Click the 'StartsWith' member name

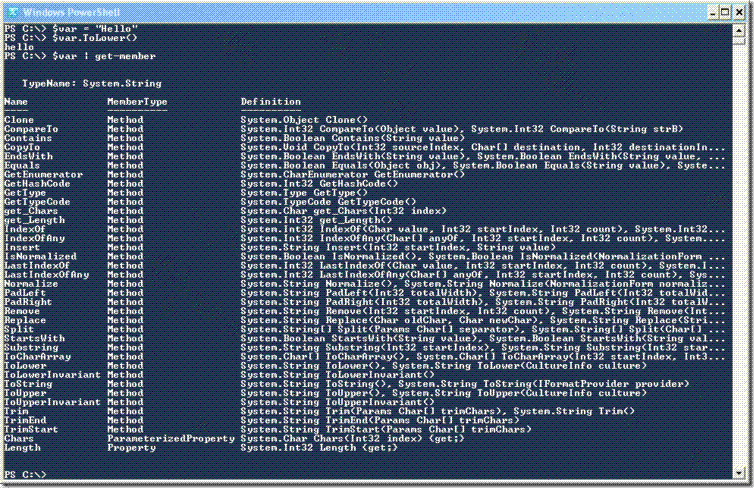34,338
